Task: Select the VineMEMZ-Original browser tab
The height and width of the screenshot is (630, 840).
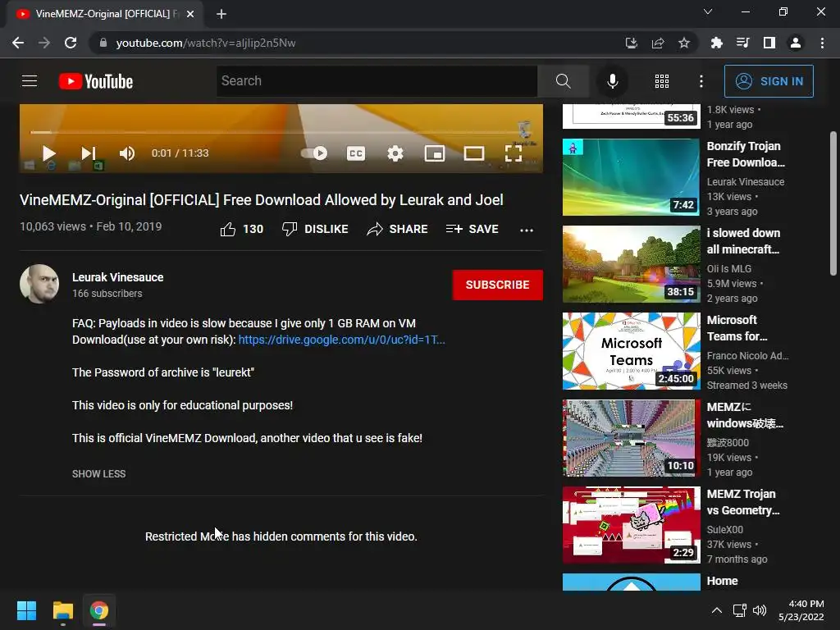Action: click(x=105, y=14)
